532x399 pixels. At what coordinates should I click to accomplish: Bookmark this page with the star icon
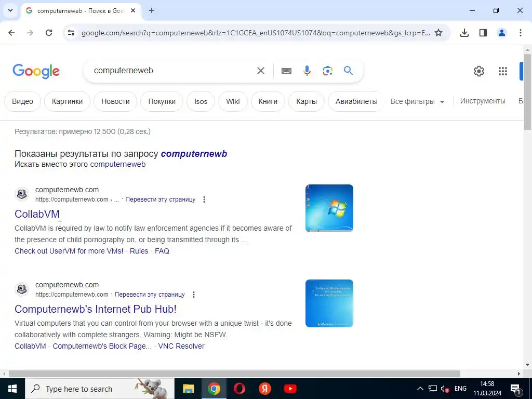438,33
